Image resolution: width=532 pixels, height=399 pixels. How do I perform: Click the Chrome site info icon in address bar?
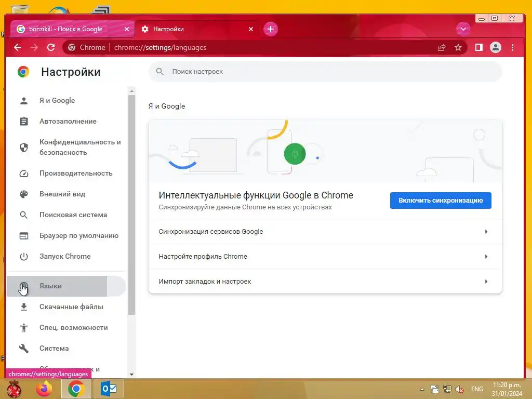(x=72, y=47)
